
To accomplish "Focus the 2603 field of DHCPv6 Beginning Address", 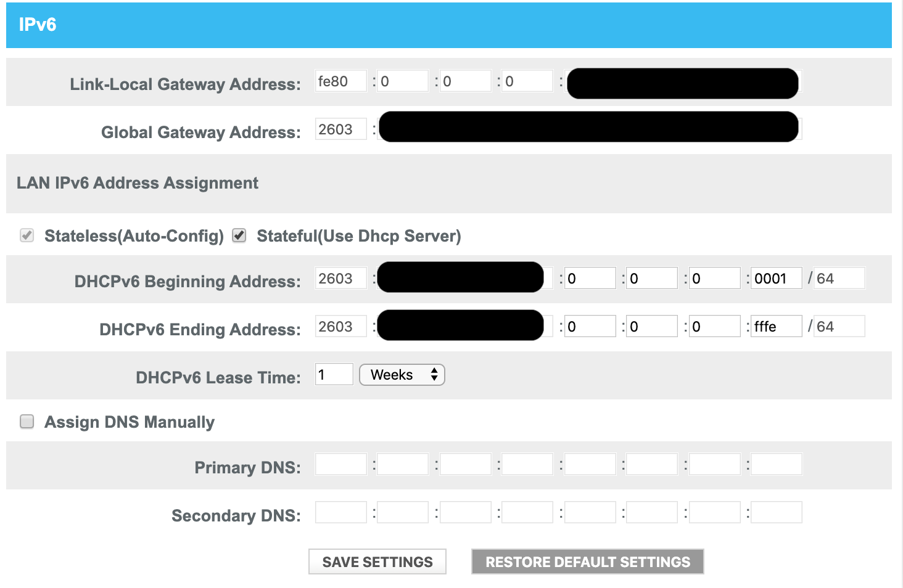I will (340, 279).
